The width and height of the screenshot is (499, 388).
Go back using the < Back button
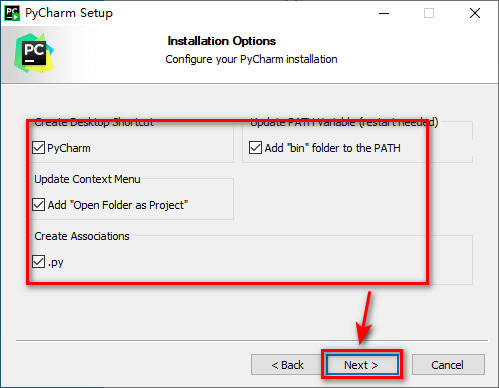(287, 365)
